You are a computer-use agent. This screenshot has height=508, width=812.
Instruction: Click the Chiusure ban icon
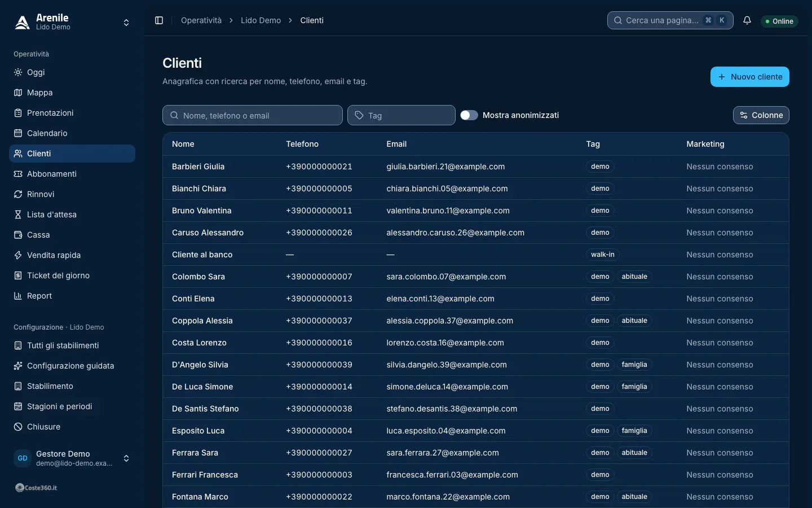[x=18, y=427]
